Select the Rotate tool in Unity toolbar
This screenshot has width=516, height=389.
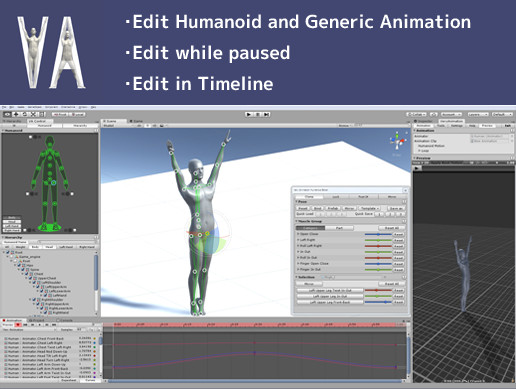click(24, 114)
